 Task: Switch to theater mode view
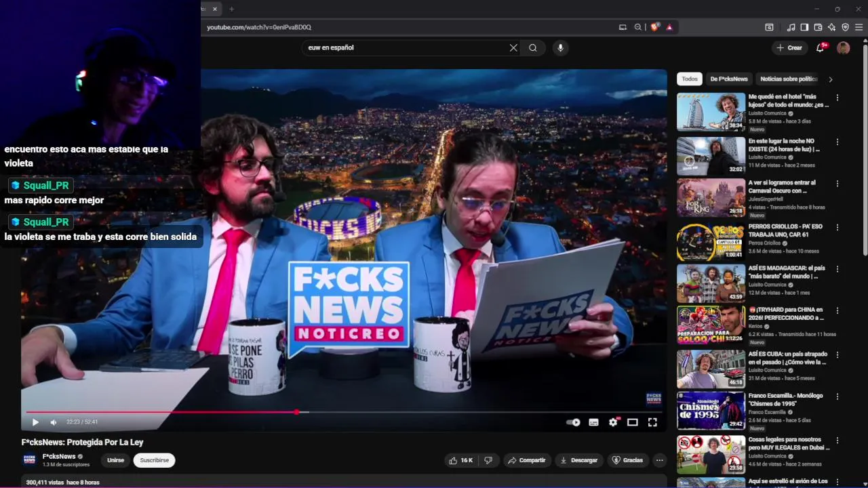tap(633, 422)
